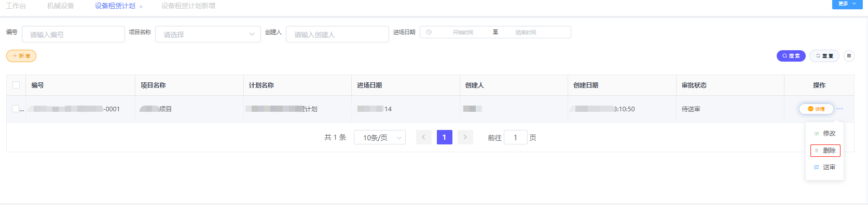The width and height of the screenshot is (868, 205).
Task: Select the 设备租赁计划 tab
Action: pos(115,6)
